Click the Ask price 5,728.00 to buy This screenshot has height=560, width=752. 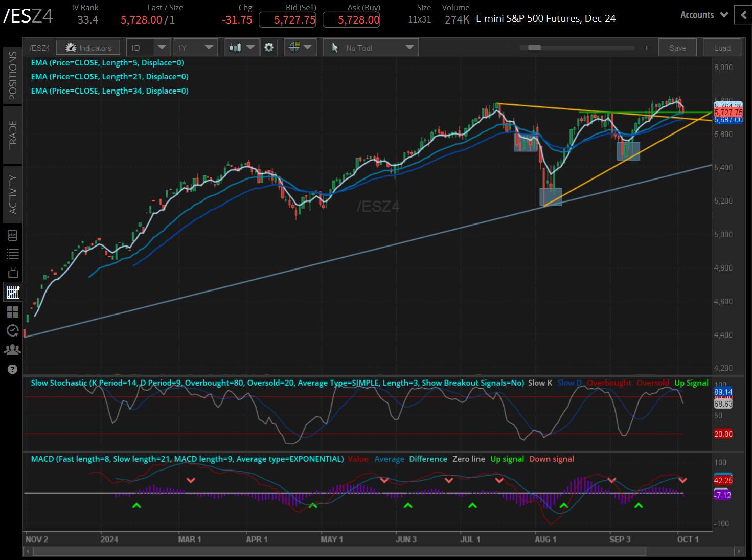[x=351, y=19]
